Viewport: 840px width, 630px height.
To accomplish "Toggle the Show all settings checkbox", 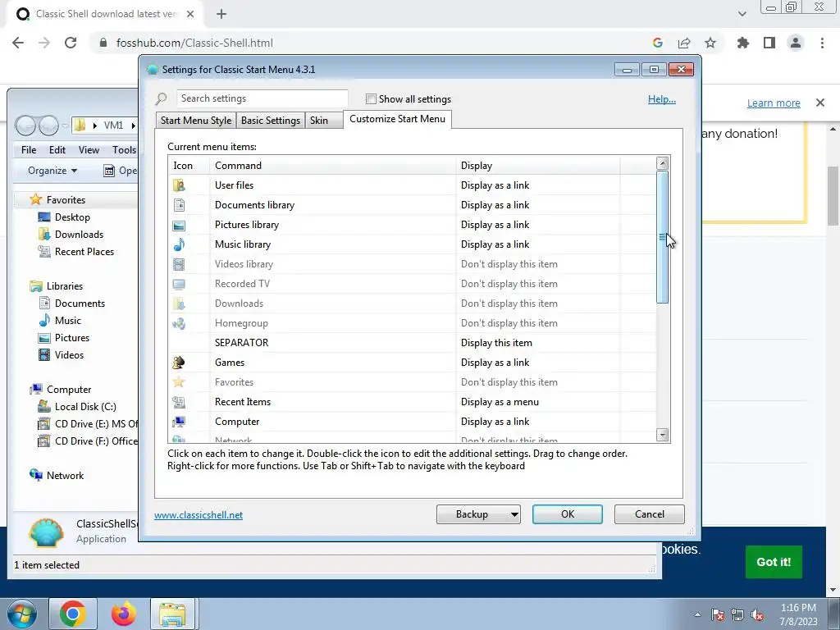I will click(x=371, y=99).
